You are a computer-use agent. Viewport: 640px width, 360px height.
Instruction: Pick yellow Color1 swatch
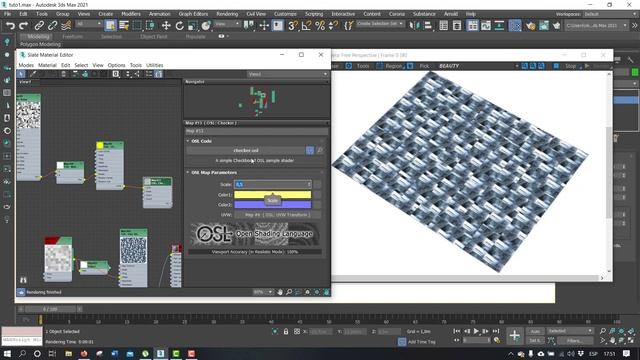(x=273, y=195)
